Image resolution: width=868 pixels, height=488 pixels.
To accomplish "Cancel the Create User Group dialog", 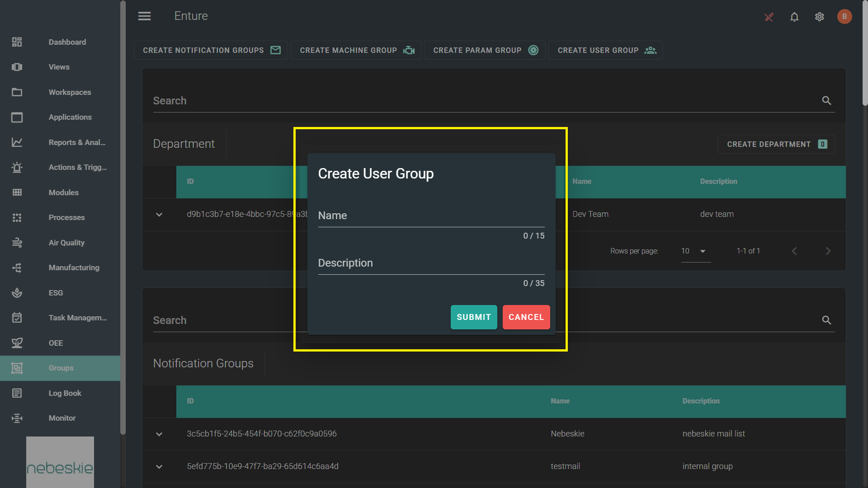I will pos(526,317).
